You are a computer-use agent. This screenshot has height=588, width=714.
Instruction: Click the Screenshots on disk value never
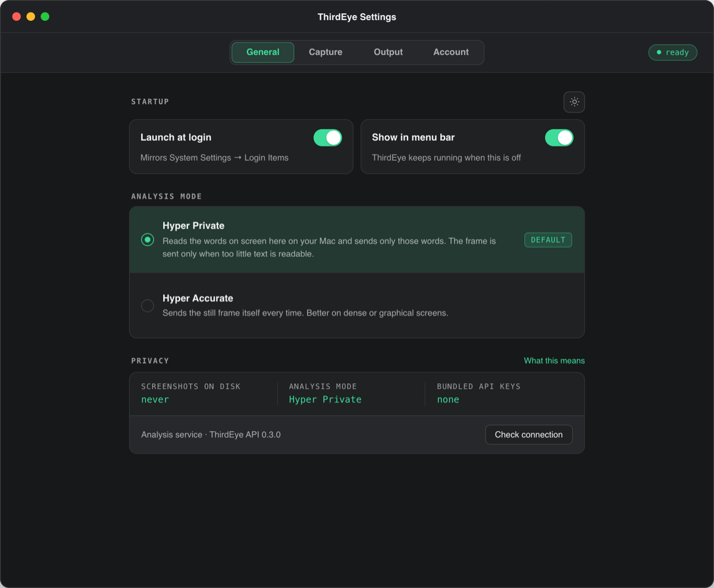tap(155, 399)
